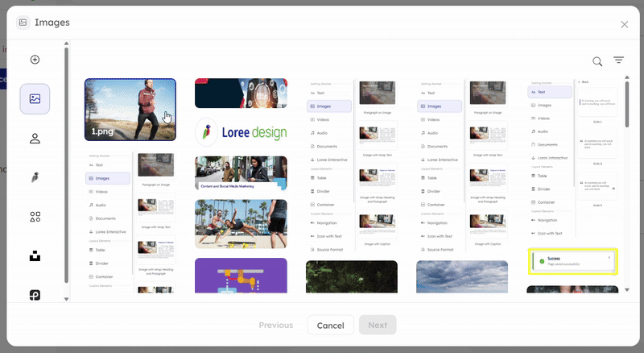Open the sidebar icon below Unsplash
This screenshot has height=353, width=644.
pos(35,295)
